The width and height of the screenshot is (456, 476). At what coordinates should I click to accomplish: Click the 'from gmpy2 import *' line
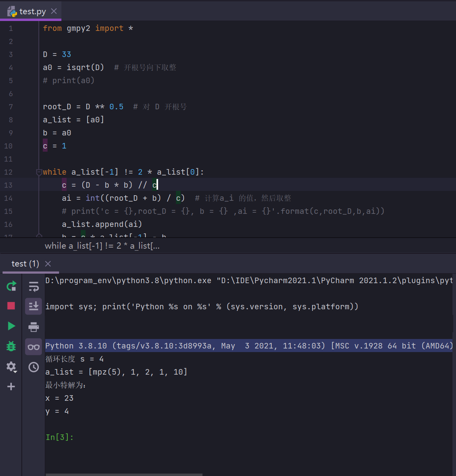(88, 28)
